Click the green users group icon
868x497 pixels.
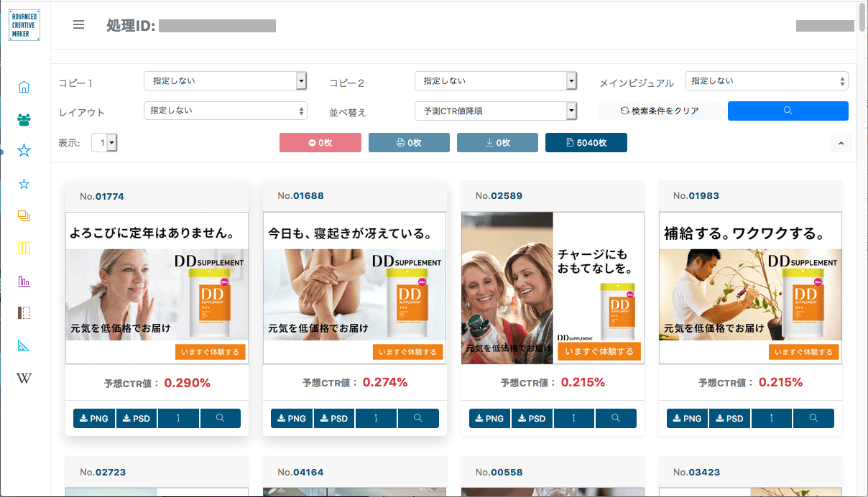point(24,119)
